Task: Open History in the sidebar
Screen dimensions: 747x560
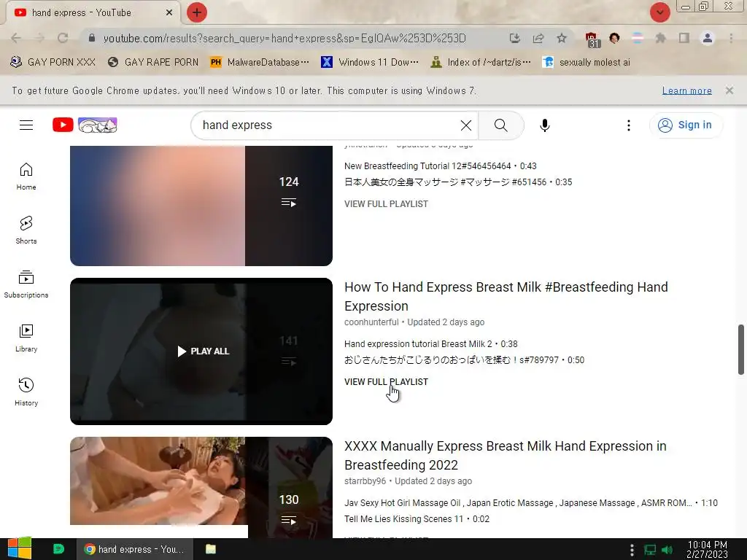Action: [x=26, y=392]
